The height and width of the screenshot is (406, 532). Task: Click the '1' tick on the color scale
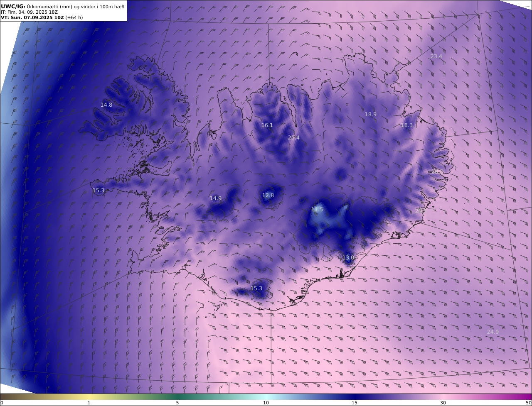tap(89, 403)
